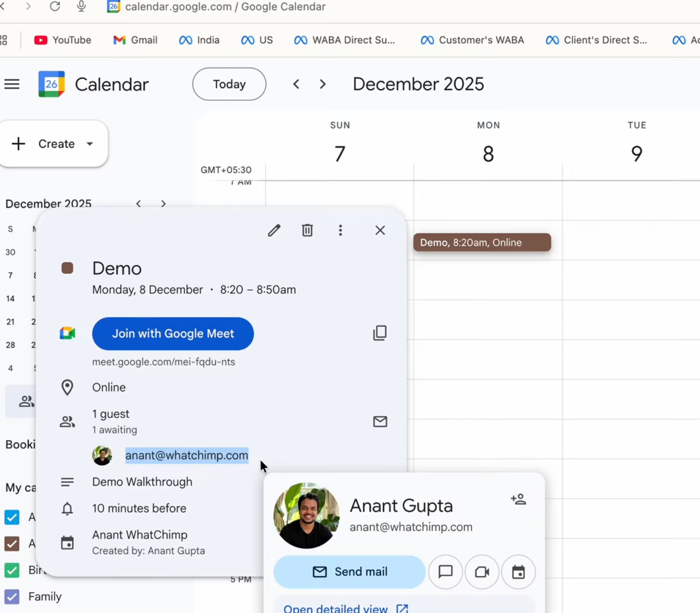Open event options three-dot menu
Viewport: 700px width, 613px height.
point(340,230)
